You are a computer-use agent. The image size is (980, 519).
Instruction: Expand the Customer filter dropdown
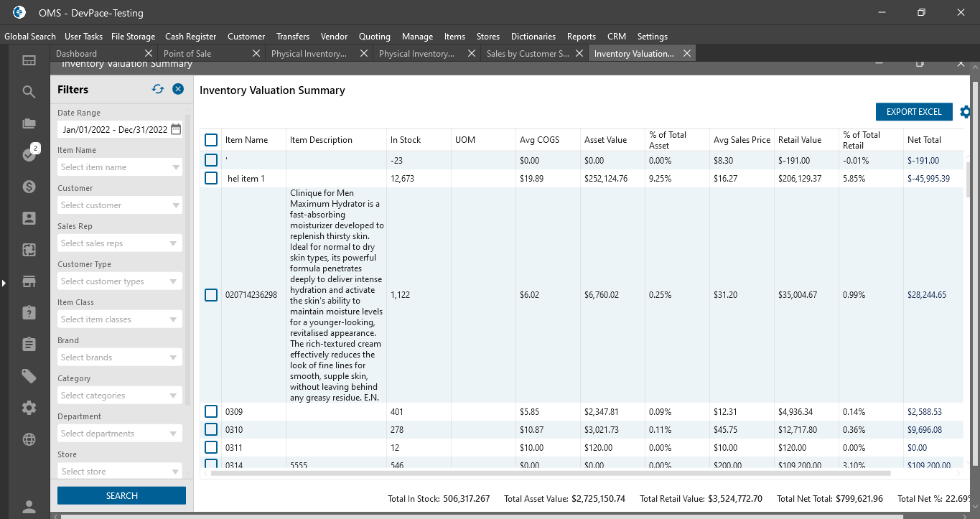(x=119, y=205)
